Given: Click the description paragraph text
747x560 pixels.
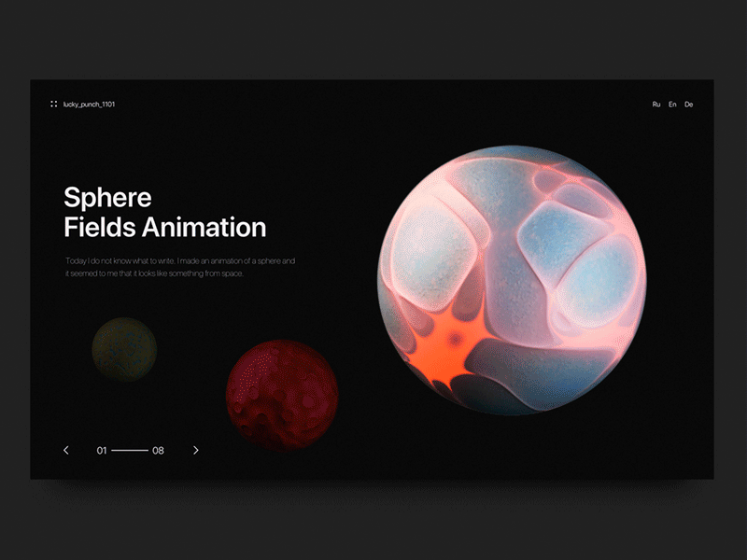Looking at the screenshot, I should pyautogui.click(x=180, y=267).
